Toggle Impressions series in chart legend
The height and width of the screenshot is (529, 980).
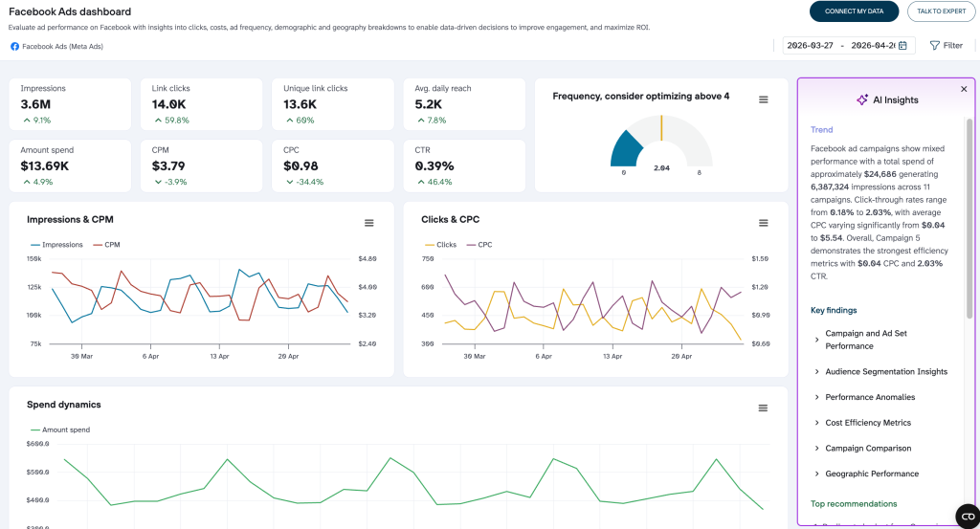[x=56, y=245]
